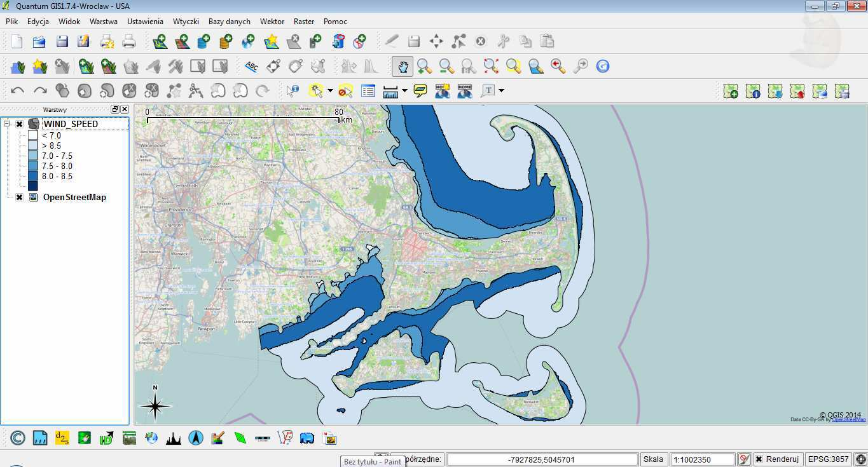Open the Plik menu
Image resolution: width=868 pixels, height=467 pixels.
(x=11, y=21)
